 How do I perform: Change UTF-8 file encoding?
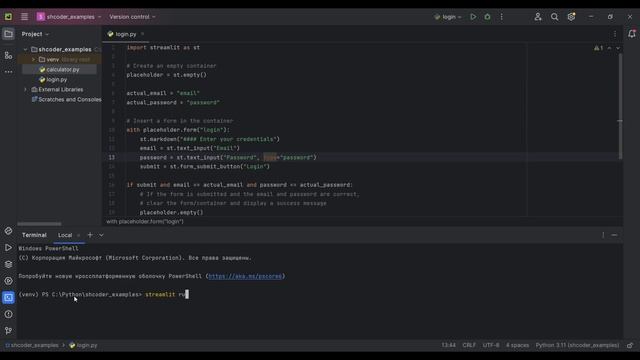[491, 345]
